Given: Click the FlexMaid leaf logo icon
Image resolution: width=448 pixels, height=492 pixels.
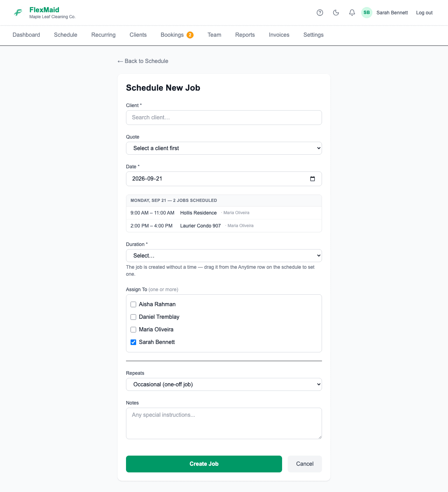Looking at the screenshot, I should (18, 13).
